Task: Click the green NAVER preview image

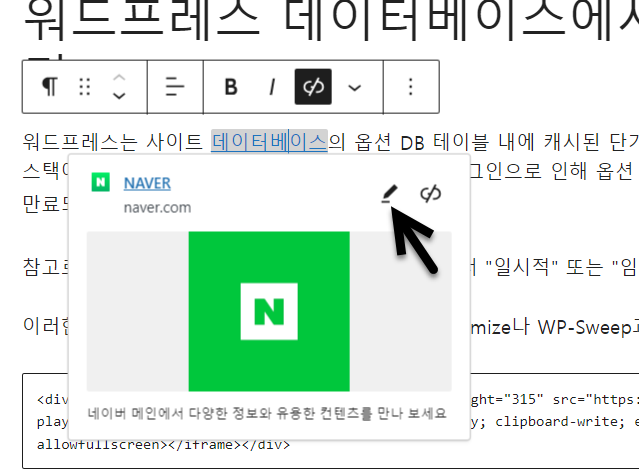Action: point(269,311)
